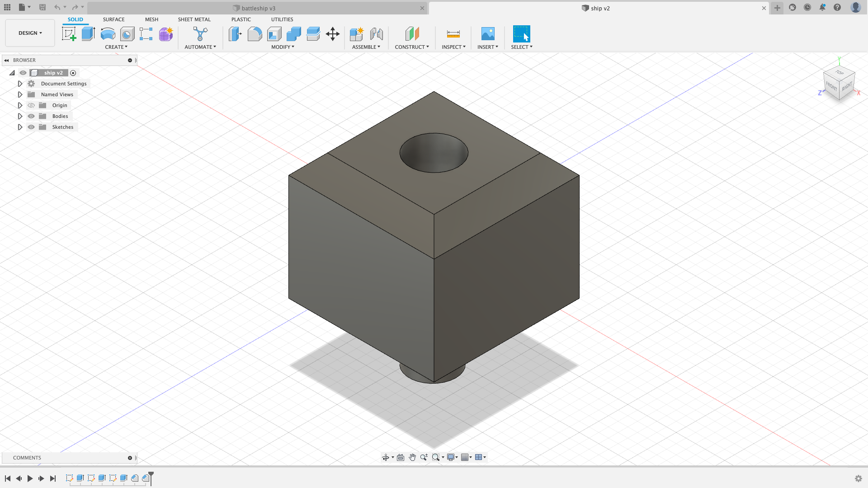Open the Create Form purple icon
This screenshot has height=488, width=868.
point(166,34)
